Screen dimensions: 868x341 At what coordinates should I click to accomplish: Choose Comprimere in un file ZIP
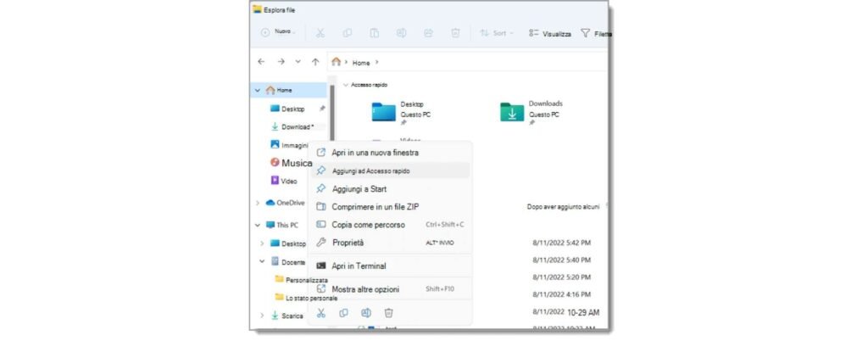click(390, 206)
